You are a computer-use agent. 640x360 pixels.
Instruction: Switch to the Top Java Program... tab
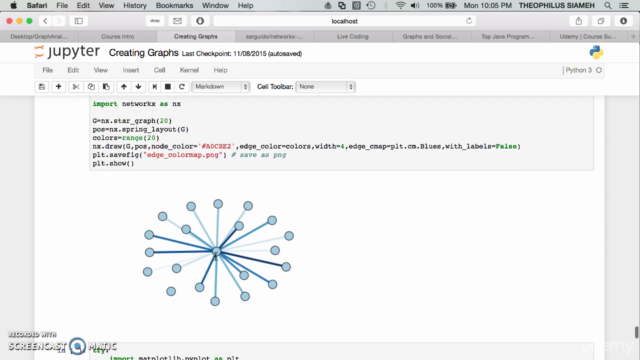[508, 36]
